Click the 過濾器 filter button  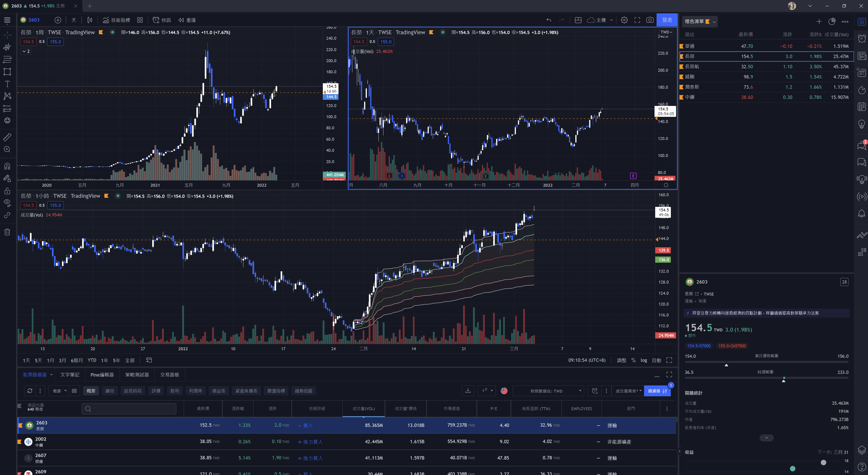coord(657,391)
